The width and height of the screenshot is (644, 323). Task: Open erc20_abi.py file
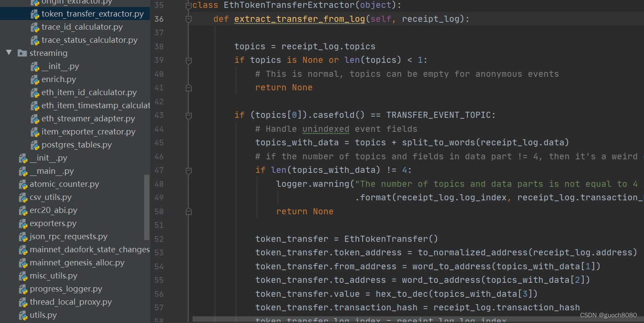tap(54, 210)
